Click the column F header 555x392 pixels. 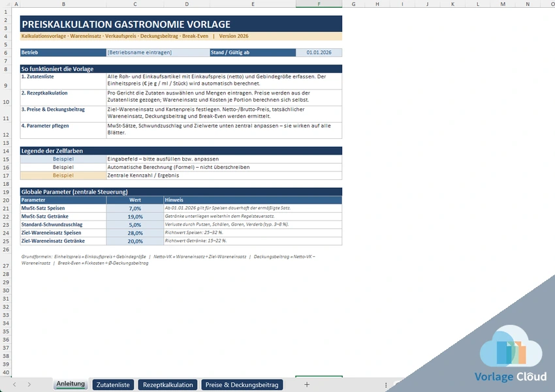(319, 4)
